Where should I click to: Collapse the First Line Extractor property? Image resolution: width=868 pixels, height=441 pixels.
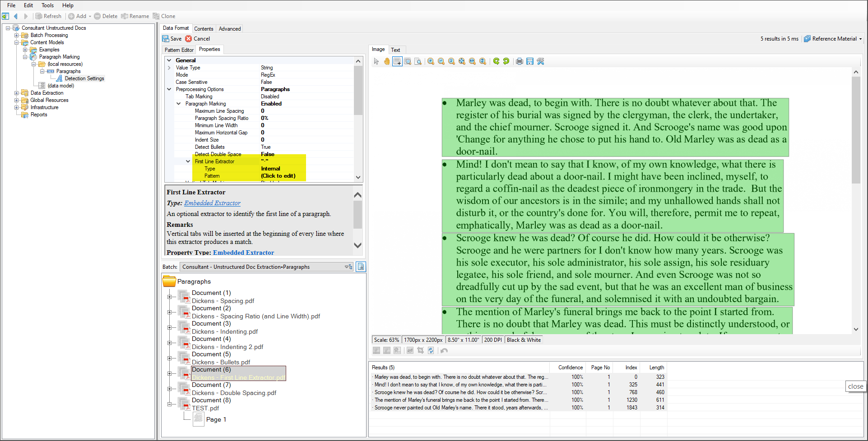click(188, 161)
